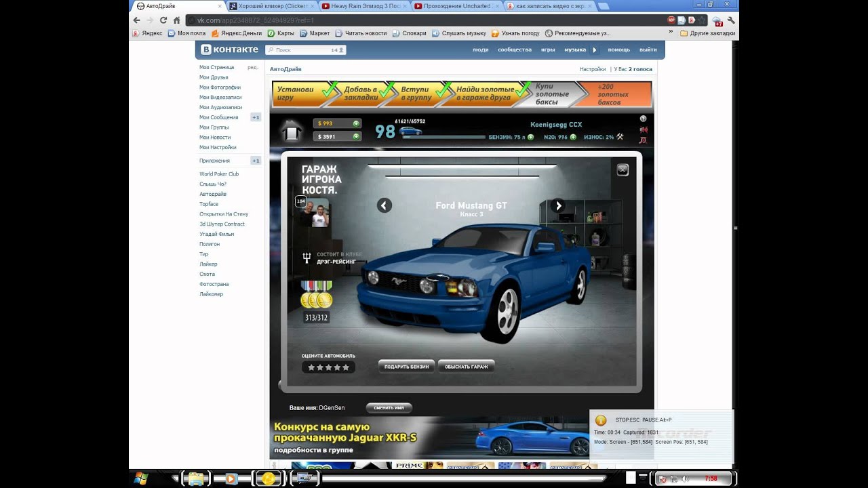The image size is (868, 488).
Task: Click Добавь в закладки quest step
Action: 361,94
